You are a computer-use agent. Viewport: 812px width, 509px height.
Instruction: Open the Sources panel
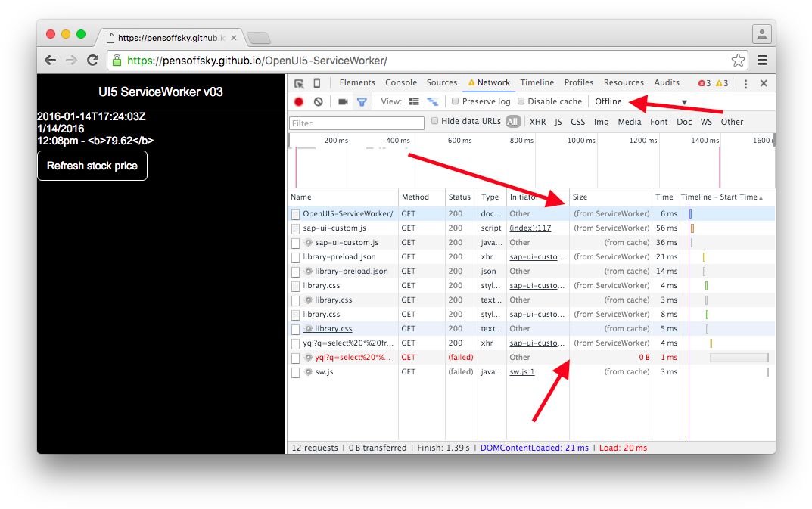[x=441, y=82]
